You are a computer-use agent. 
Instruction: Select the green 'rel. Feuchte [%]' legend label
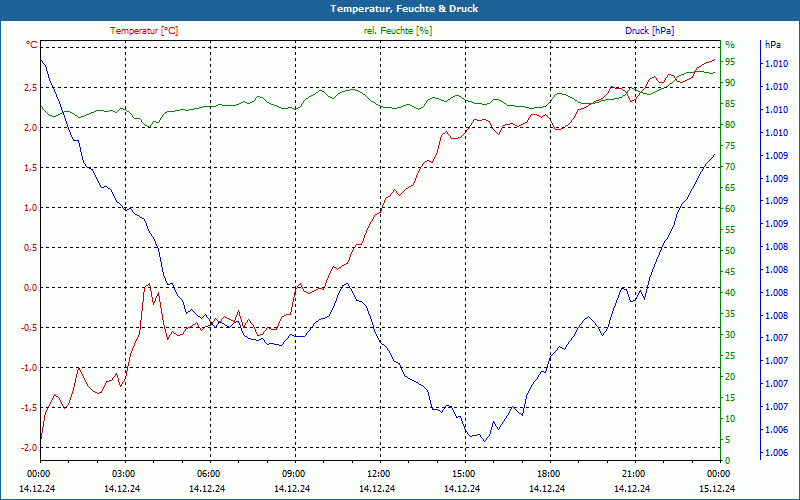tap(398, 31)
